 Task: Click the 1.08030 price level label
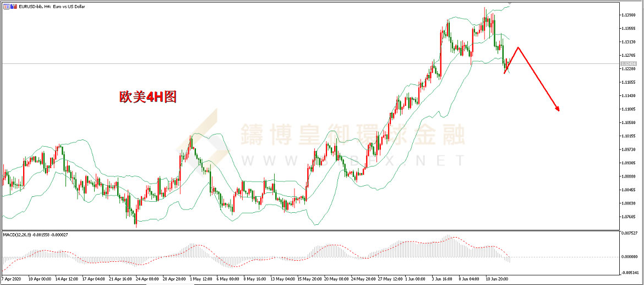[x=629, y=203]
